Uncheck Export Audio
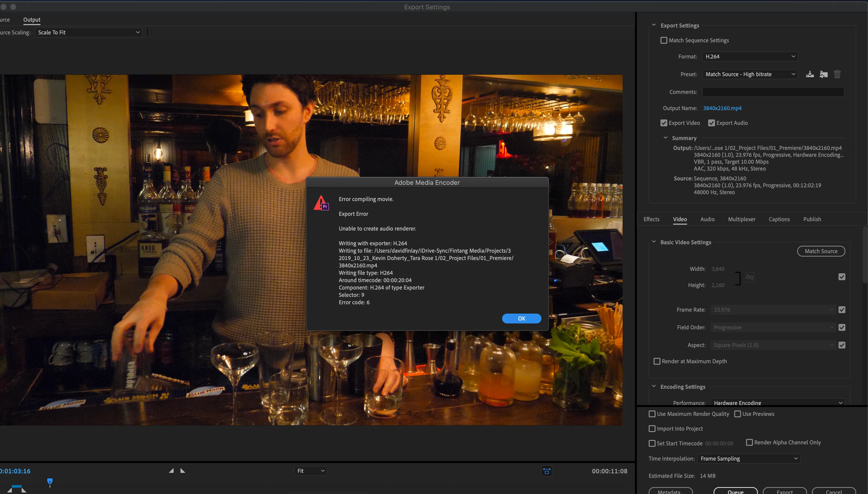 [712, 123]
